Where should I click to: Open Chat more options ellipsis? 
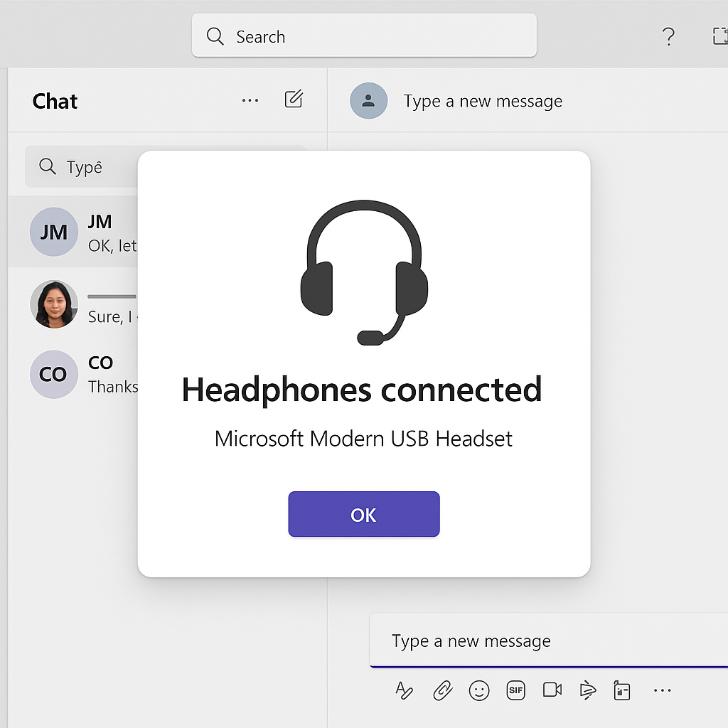pyautogui.click(x=250, y=100)
